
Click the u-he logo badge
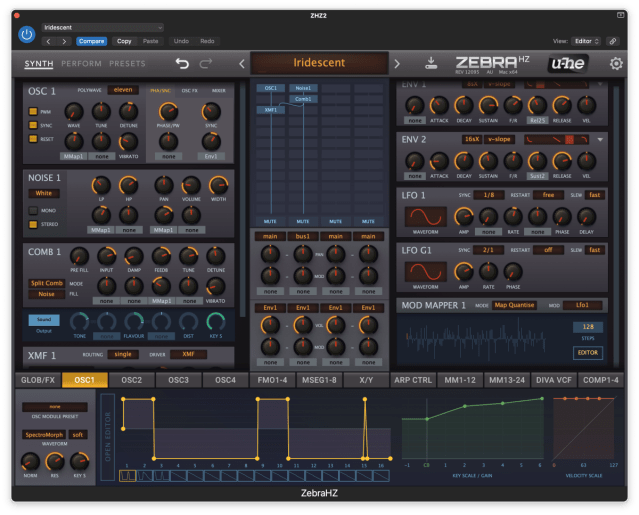568,63
